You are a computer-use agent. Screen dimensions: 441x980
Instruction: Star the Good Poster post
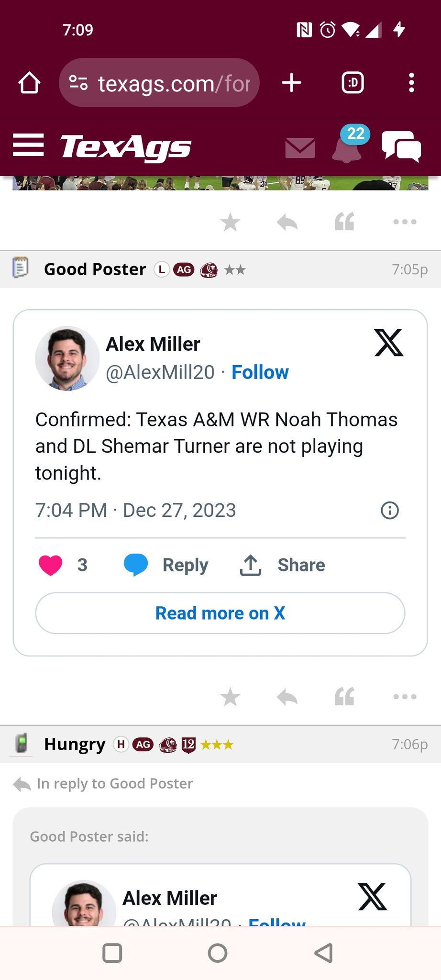pos(230,697)
